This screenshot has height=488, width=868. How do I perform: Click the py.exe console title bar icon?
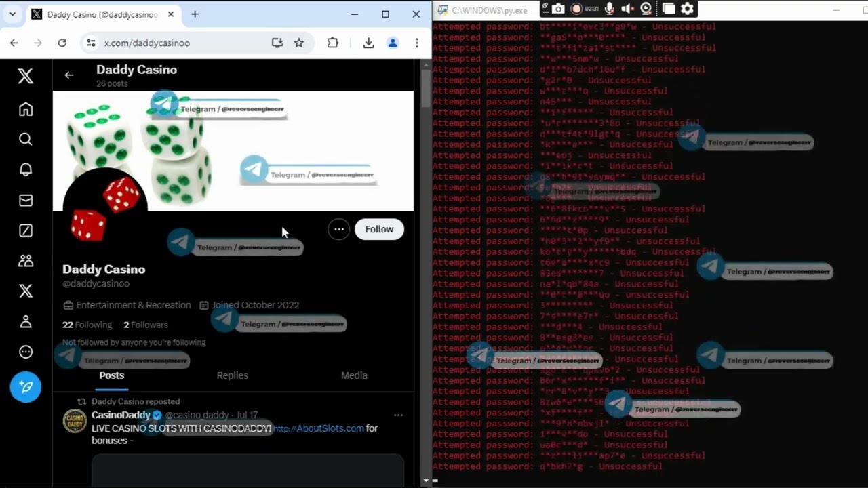(443, 10)
